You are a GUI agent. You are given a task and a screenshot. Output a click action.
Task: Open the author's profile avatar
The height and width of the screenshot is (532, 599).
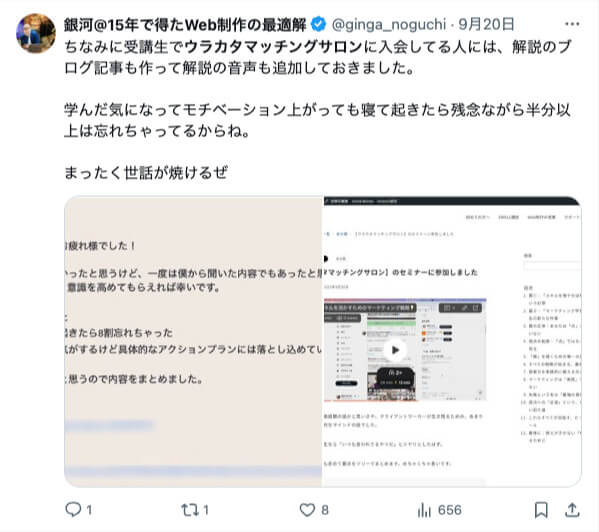36,33
